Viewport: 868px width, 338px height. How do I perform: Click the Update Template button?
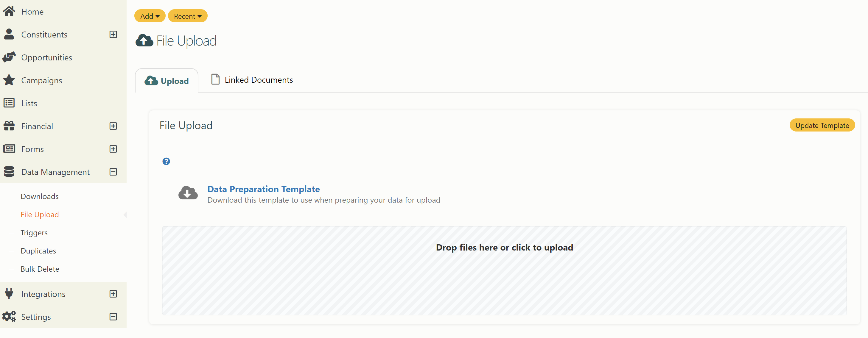tap(822, 125)
